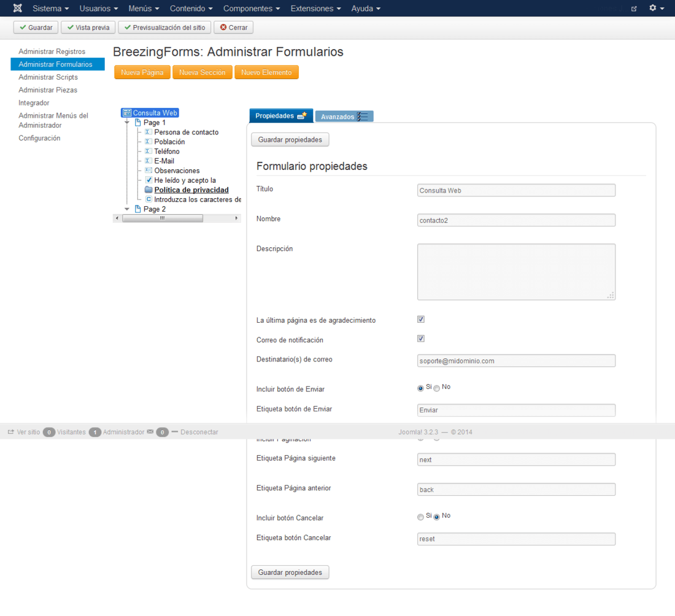Viewport: 675px width, 616px height.
Task: Click the Consulta Web form root icon
Action: click(127, 113)
